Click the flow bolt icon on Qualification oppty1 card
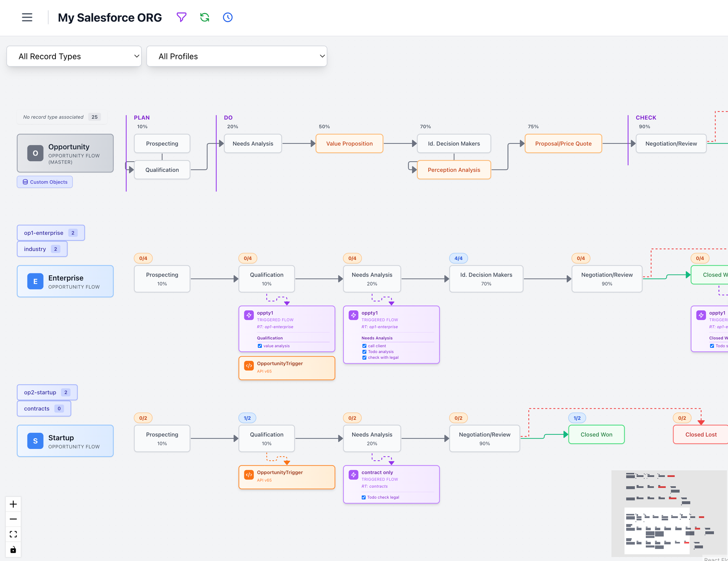Image resolution: width=728 pixels, height=561 pixels. pos(249,315)
